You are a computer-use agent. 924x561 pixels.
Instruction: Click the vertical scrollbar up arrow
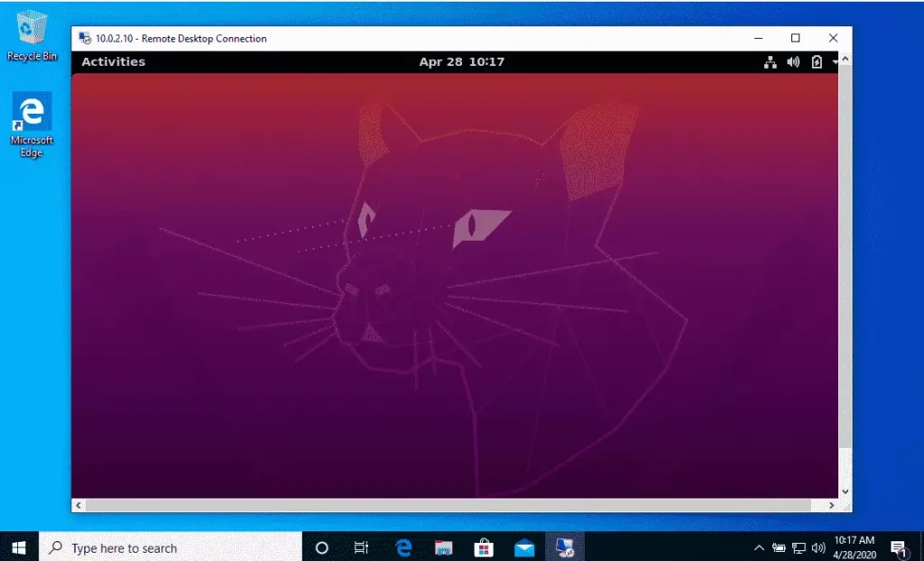click(x=845, y=59)
